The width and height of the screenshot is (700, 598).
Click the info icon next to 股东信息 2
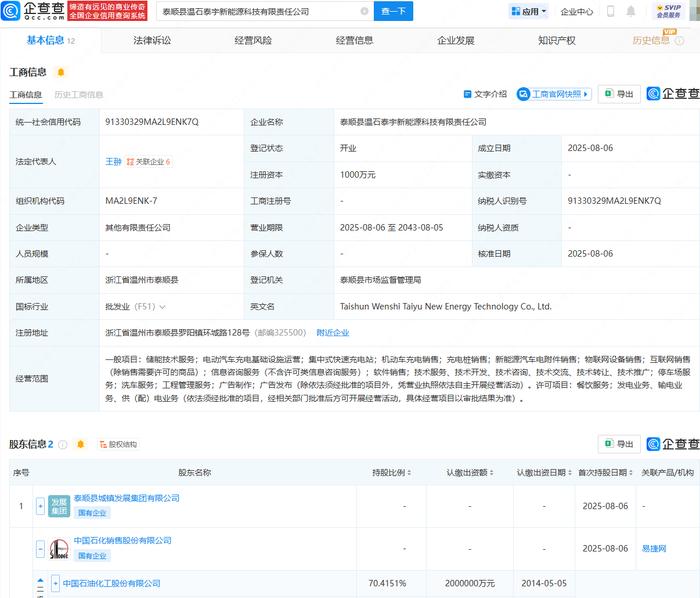(x=63, y=444)
